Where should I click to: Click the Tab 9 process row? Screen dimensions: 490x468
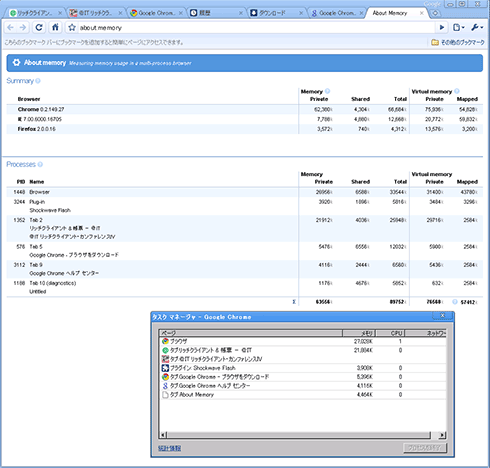[x=244, y=269]
